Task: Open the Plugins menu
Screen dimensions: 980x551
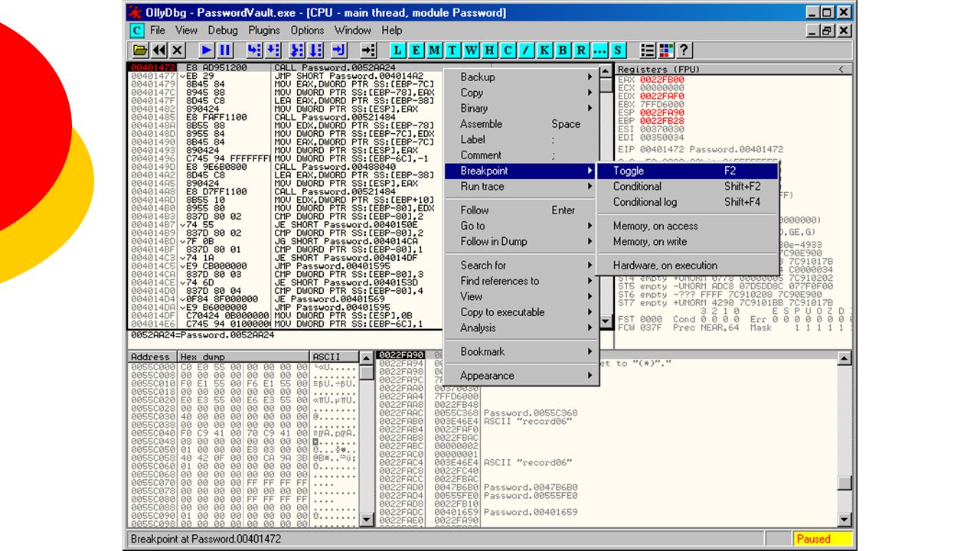Action: point(264,31)
